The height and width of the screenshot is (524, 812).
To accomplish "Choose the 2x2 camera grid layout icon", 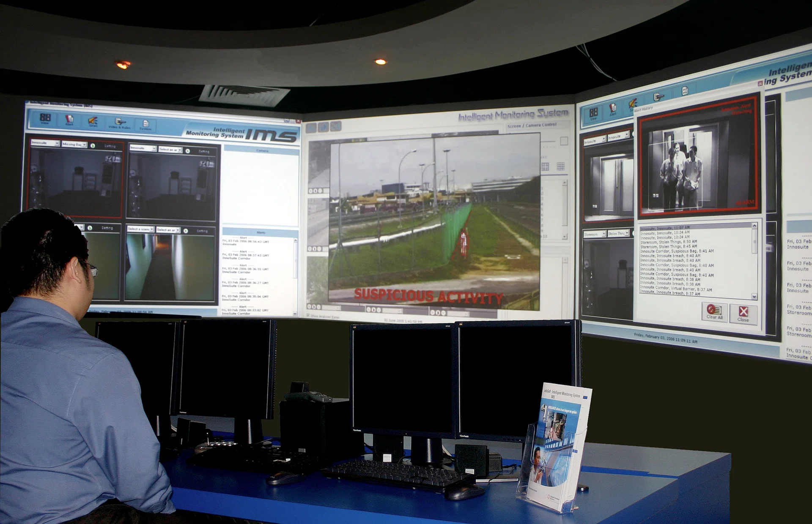I will [546, 166].
